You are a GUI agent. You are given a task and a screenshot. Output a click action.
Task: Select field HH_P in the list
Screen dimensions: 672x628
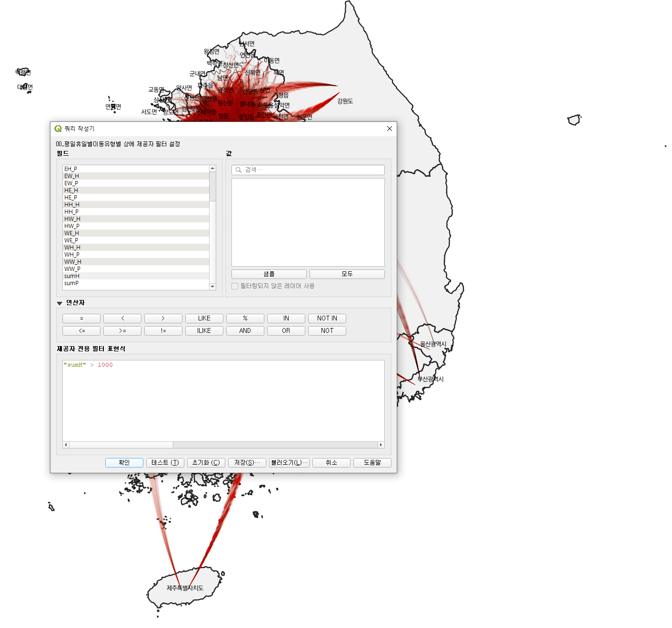pos(136,212)
